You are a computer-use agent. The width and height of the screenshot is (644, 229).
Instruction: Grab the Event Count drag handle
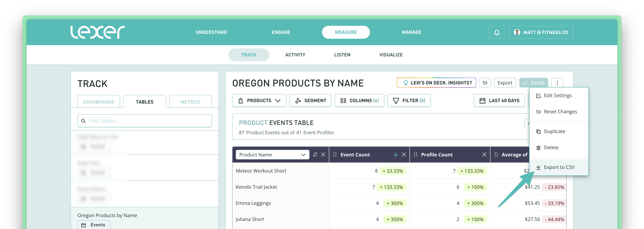coord(335,154)
